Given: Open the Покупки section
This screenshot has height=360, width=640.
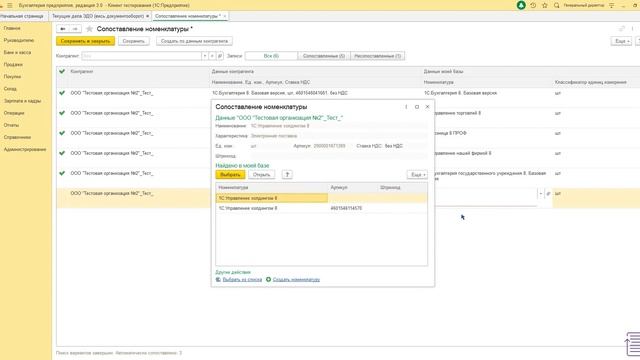Looking at the screenshot, I should (12, 77).
